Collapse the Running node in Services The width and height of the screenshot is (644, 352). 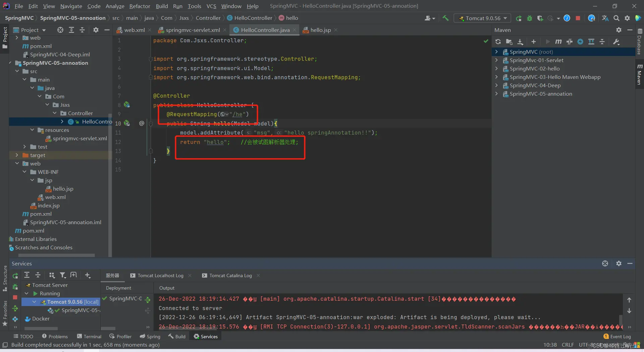[x=26, y=293]
